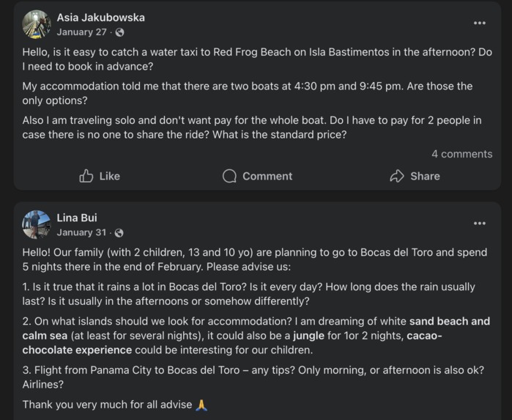Click the Share arrow icon
Screen dimensions: 512x420
coord(397,176)
